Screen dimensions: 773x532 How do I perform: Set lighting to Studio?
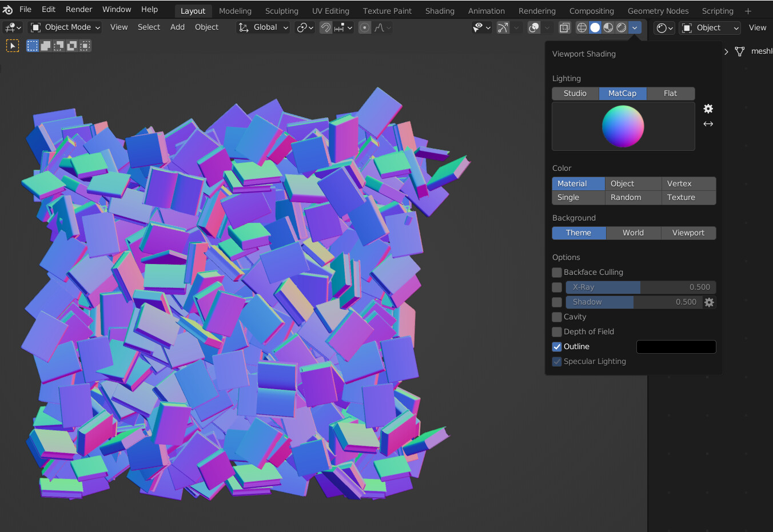pos(575,94)
